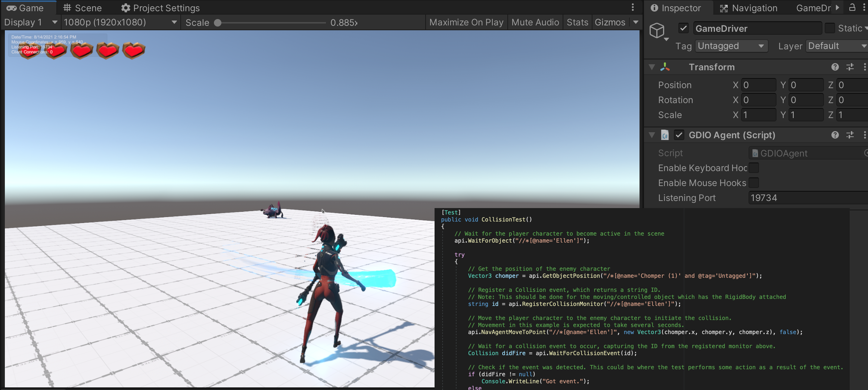The width and height of the screenshot is (868, 390).
Task: Open the Display 1 dropdown
Action: (31, 22)
